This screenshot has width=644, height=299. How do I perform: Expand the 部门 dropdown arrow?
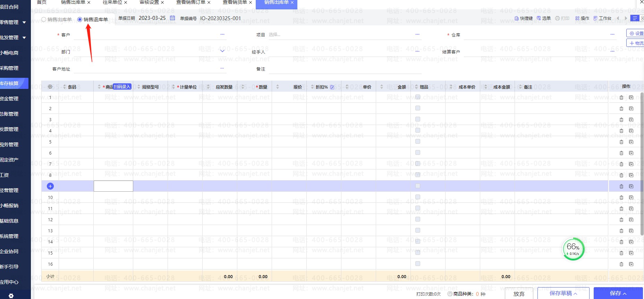coord(222,51)
